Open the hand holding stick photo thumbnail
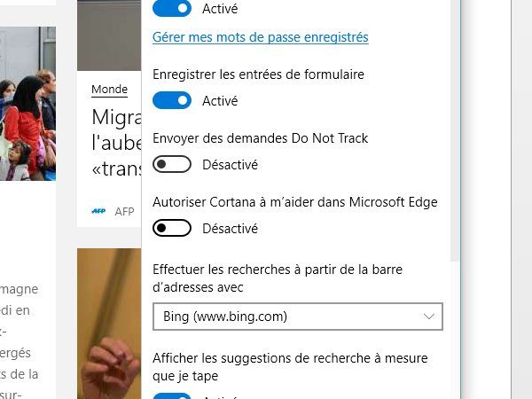The width and height of the screenshot is (532, 399). 109,324
